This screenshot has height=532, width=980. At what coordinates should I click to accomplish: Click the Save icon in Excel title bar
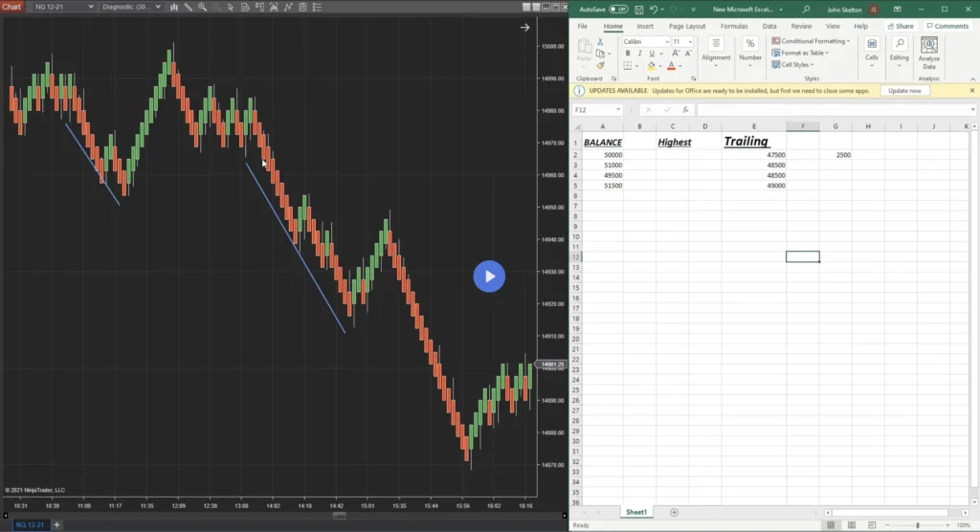point(638,10)
